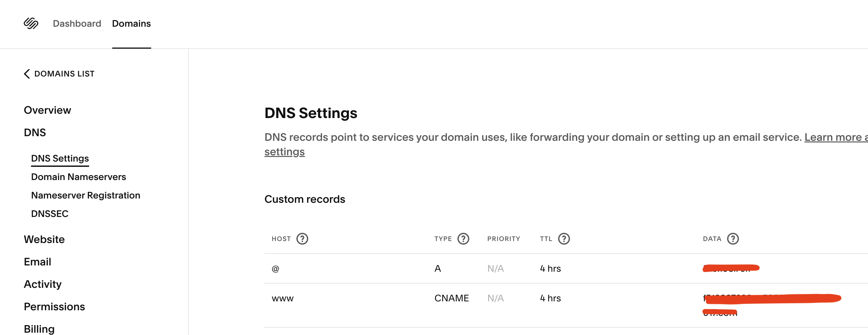Click the Custom records heading
Viewport: 868px width, 335px height.
point(305,199)
